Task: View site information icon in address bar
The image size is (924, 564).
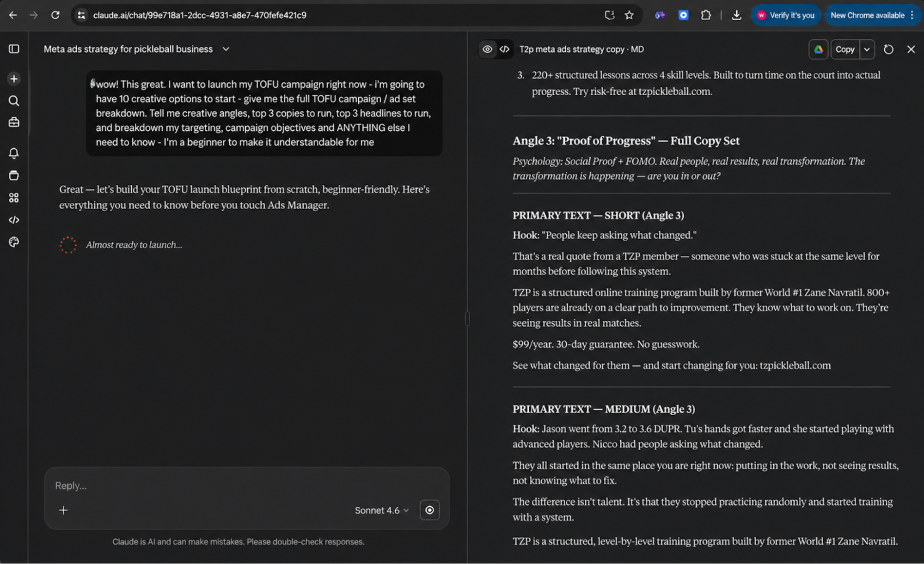Action: click(x=81, y=15)
